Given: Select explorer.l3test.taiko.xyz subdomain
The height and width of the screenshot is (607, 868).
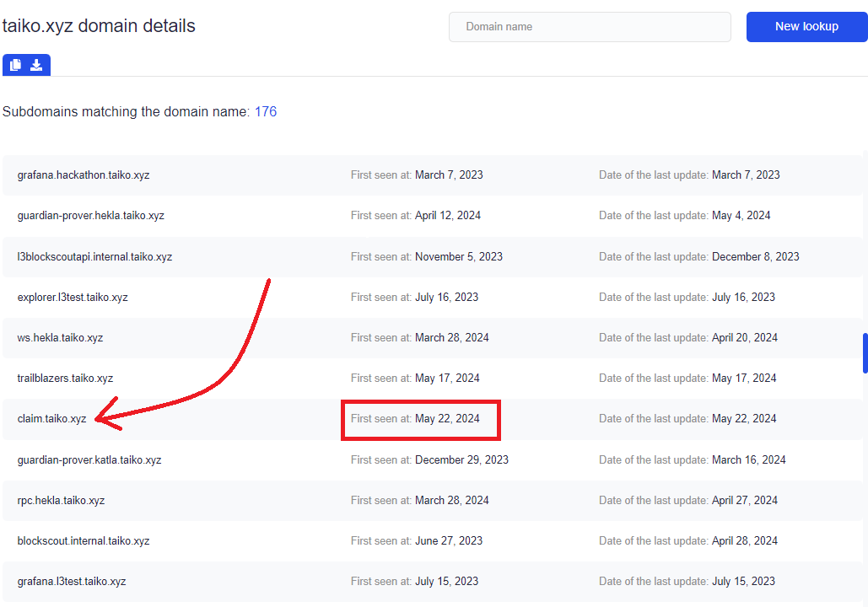Looking at the screenshot, I should click(73, 297).
